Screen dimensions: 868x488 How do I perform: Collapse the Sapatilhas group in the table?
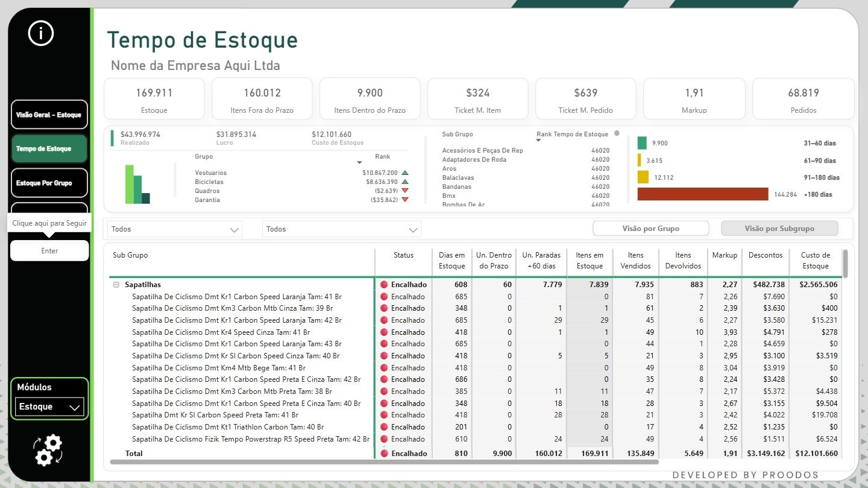116,285
